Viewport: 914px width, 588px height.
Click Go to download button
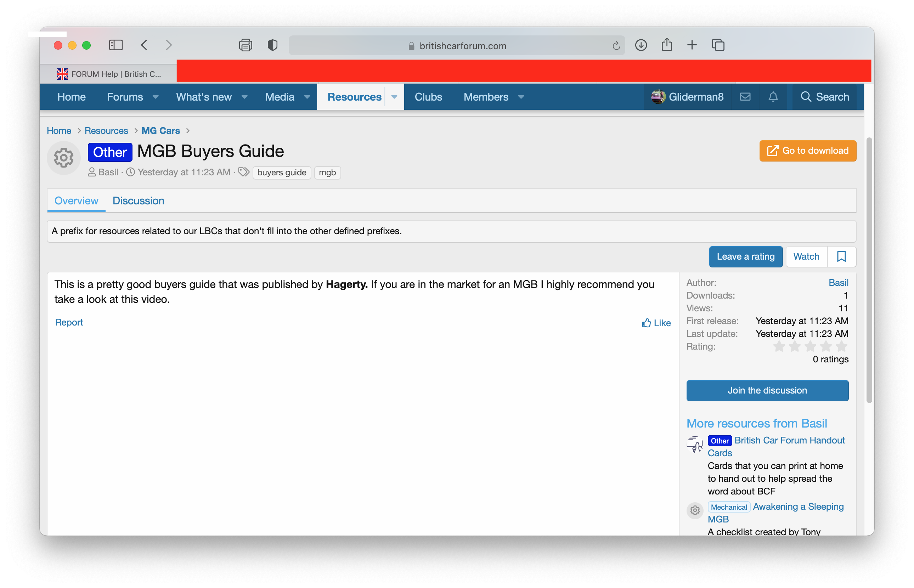tap(807, 150)
